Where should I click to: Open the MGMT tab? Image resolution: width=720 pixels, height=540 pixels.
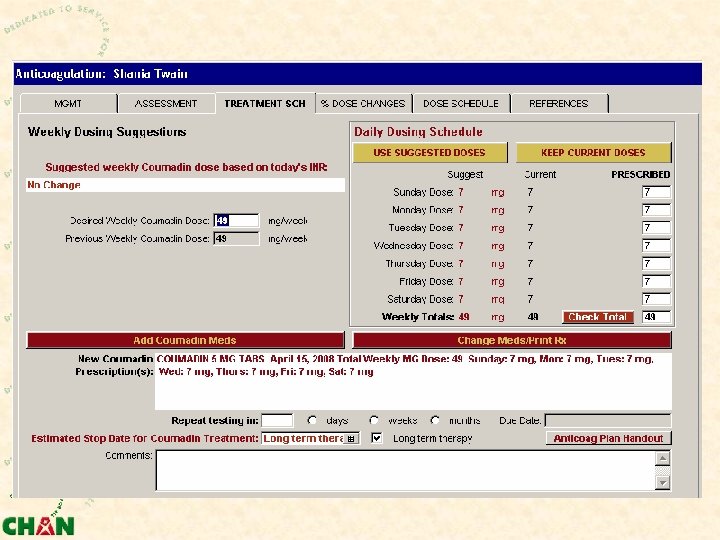coord(68,103)
